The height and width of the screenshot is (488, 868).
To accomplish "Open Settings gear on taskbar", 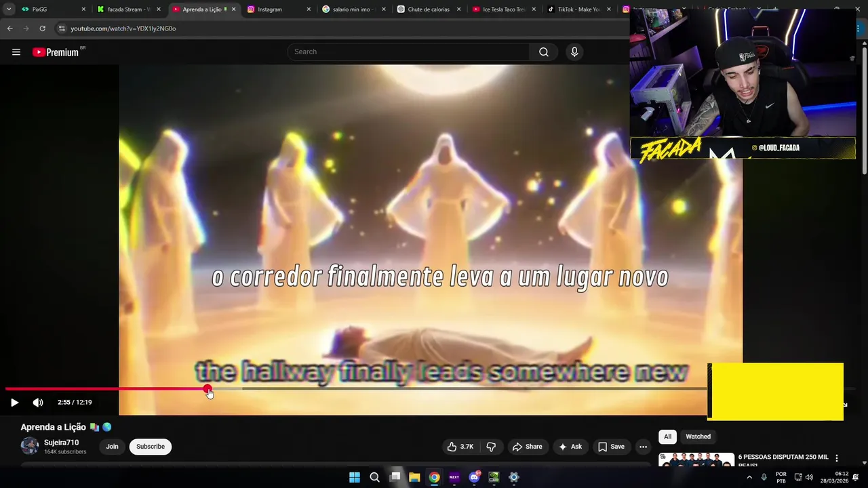I will (x=514, y=477).
